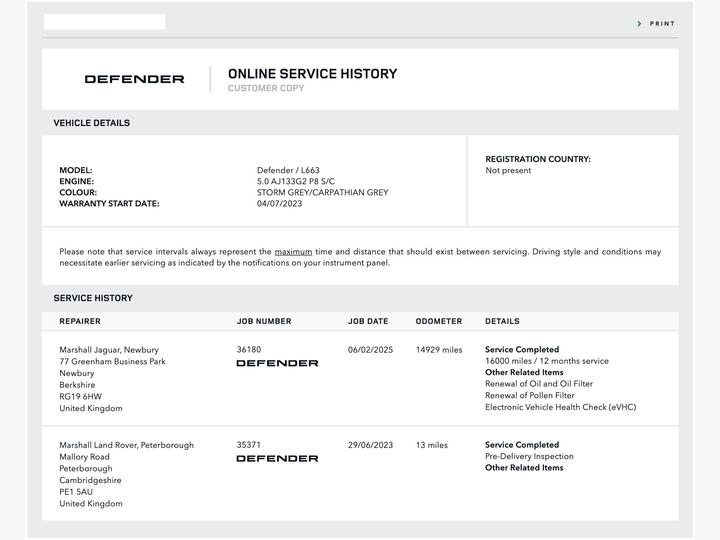The width and height of the screenshot is (720, 540).
Task: Click 'Berkshire' in the Newbury address
Action: [77, 385]
